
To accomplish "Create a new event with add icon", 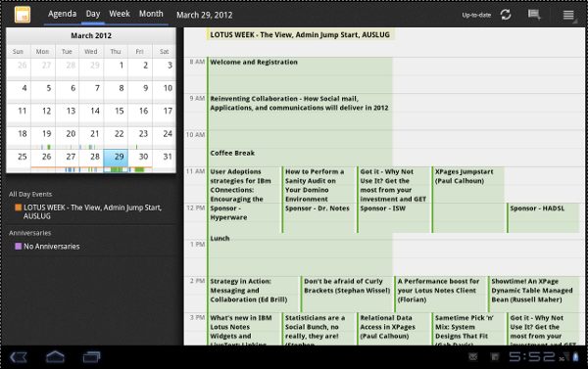I will pos(534,15).
